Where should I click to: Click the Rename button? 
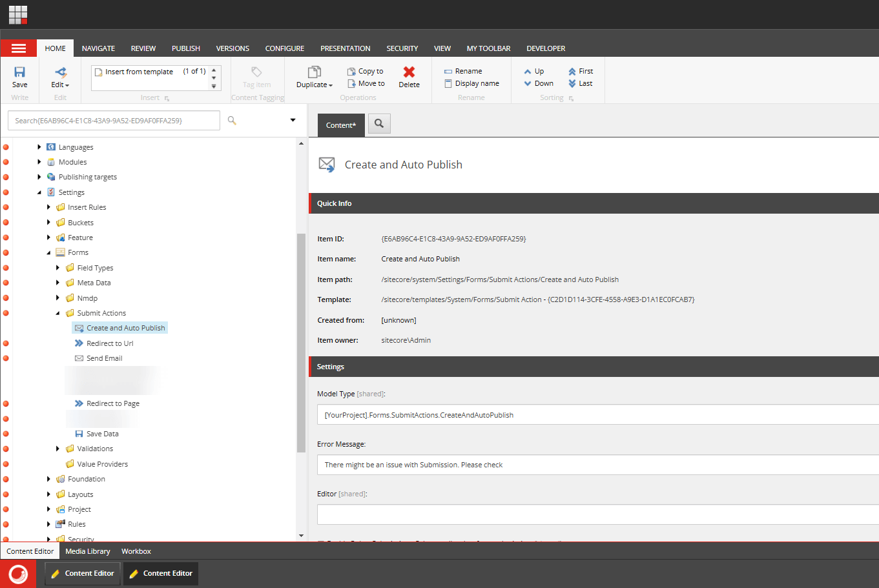point(463,71)
